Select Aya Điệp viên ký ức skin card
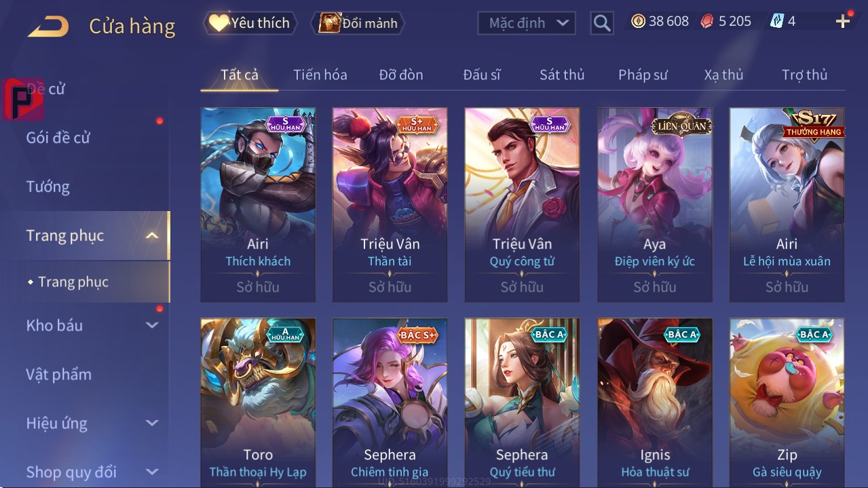Screen dimensions: 868x488 (655, 205)
